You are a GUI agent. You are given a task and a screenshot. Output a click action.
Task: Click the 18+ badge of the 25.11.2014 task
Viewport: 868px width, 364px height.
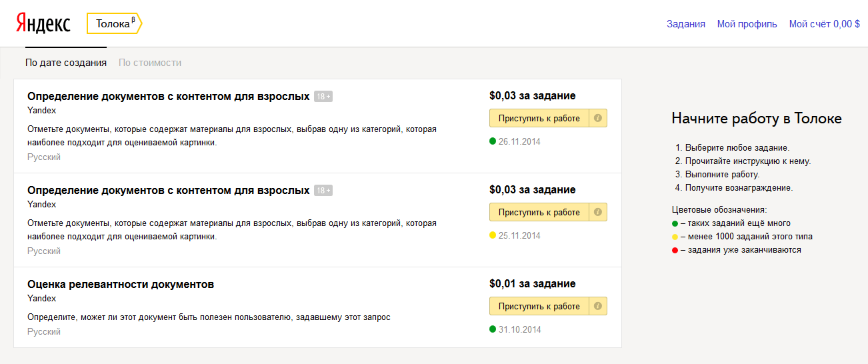click(323, 191)
